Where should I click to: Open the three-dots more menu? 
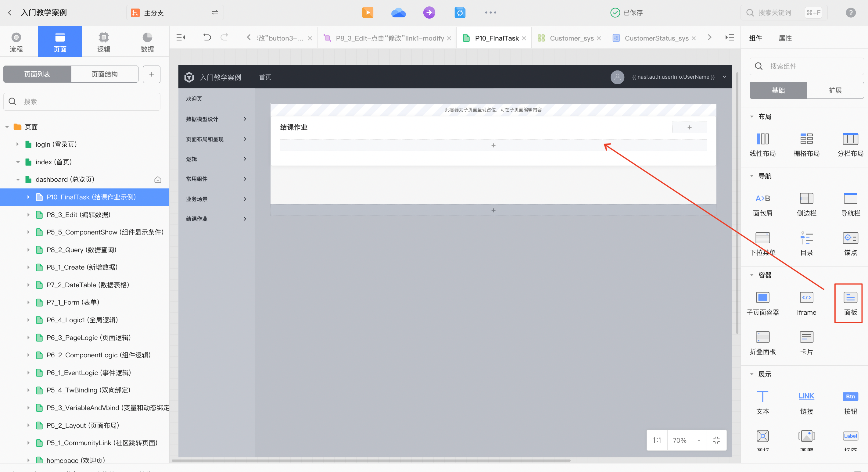click(x=490, y=13)
